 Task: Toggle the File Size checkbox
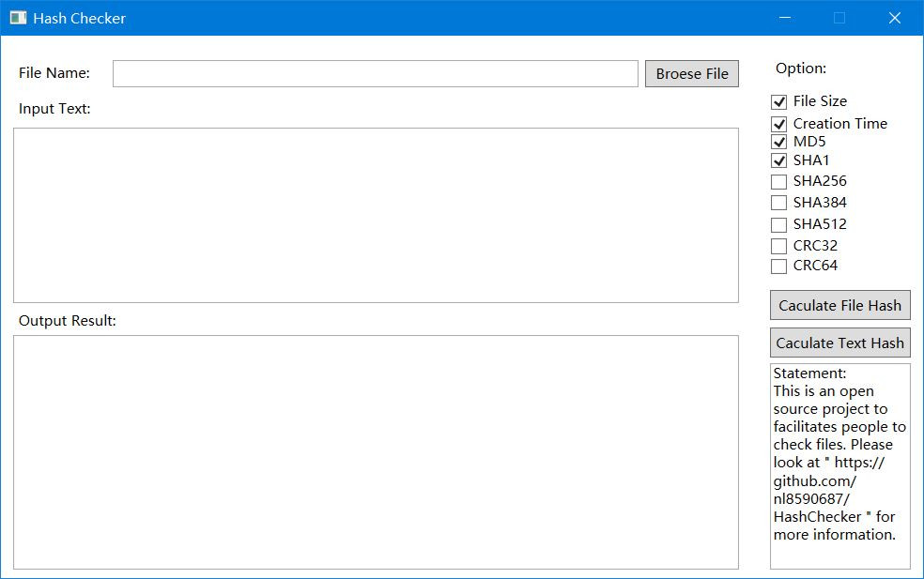778,102
